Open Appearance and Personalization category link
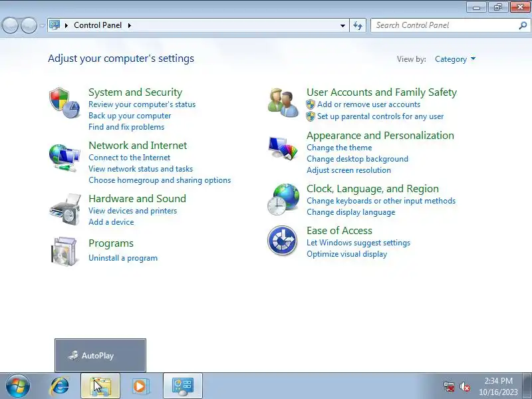Viewport: 532px width, 399px height. point(380,136)
